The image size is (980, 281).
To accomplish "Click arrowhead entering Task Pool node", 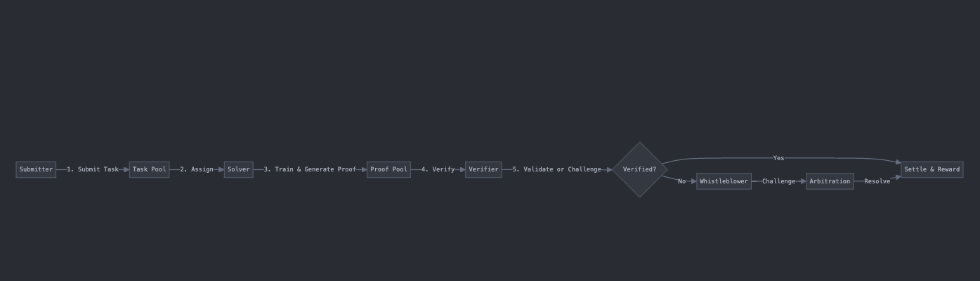I will tap(126, 169).
